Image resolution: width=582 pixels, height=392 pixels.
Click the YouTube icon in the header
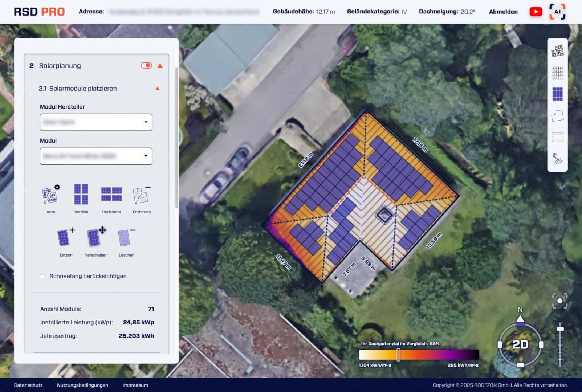(536, 11)
